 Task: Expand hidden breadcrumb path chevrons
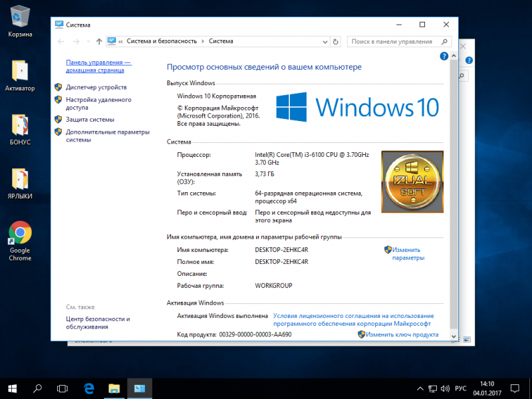120,41
